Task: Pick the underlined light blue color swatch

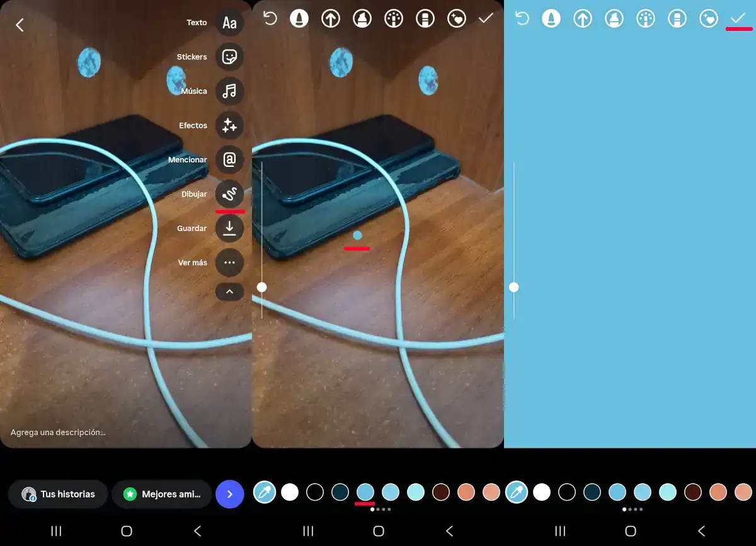Action: 365,492
